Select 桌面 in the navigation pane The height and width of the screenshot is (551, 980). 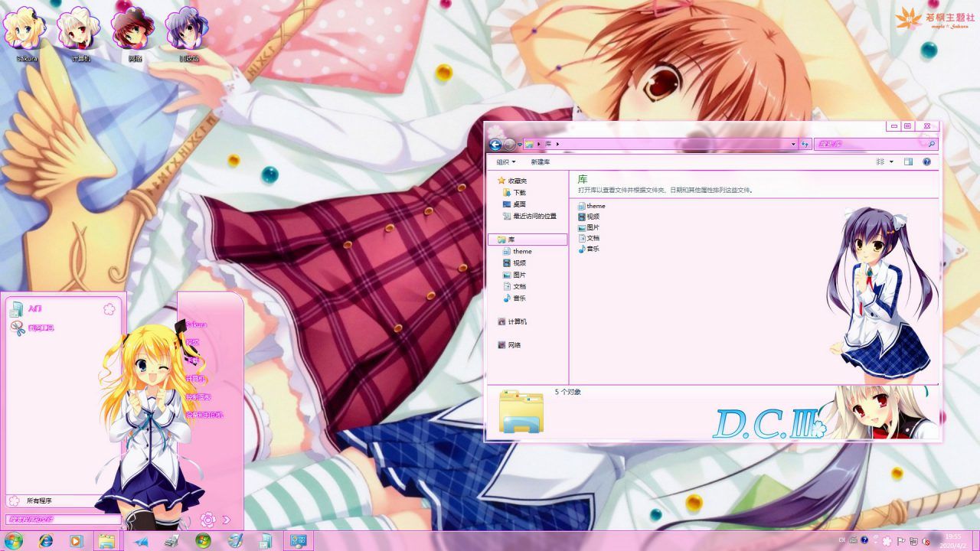(514, 204)
